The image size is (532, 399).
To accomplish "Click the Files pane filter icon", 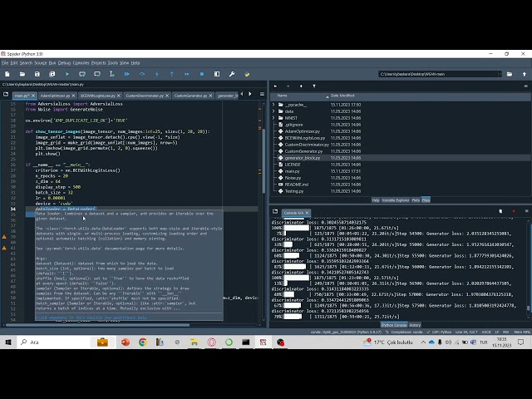I will click(x=314, y=86).
